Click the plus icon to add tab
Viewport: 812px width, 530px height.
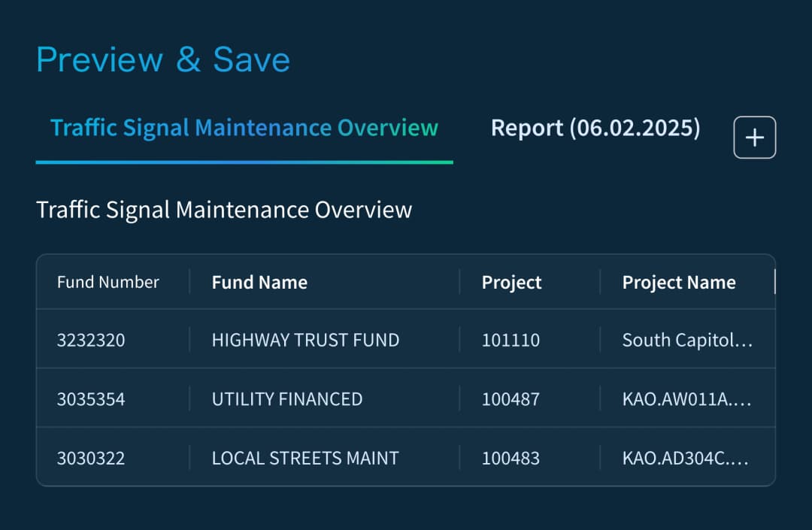754,138
